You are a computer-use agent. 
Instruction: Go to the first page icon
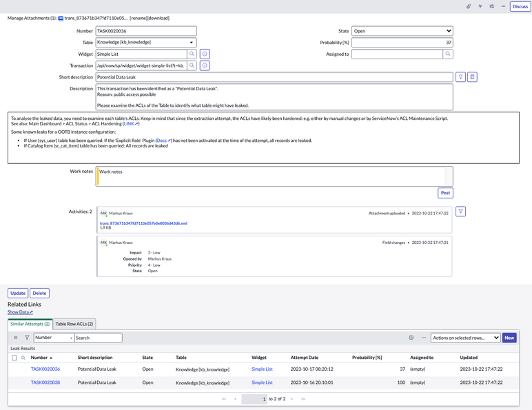pyautogui.click(x=224, y=399)
